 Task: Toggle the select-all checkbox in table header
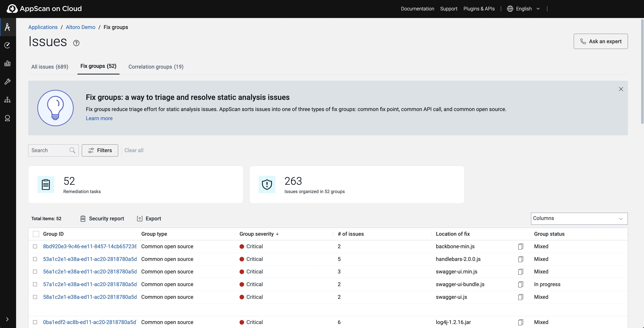tap(36, 234)
